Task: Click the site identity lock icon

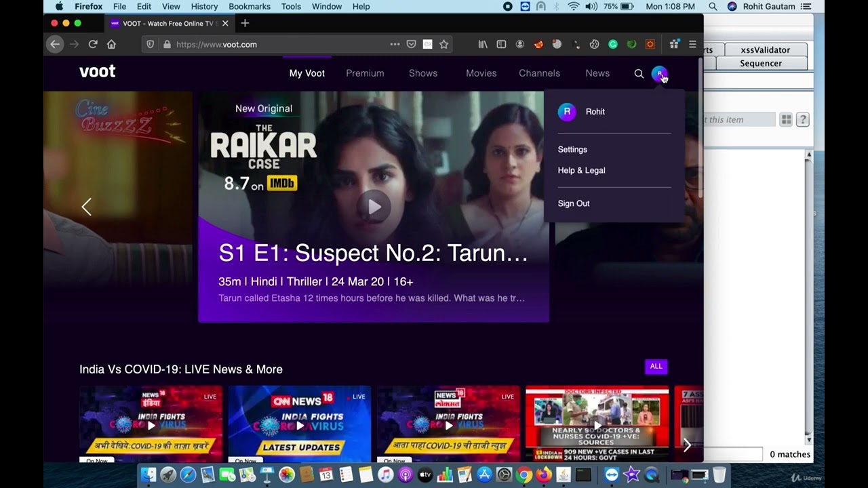Action: pyautogui.click(x=167, y=44)
